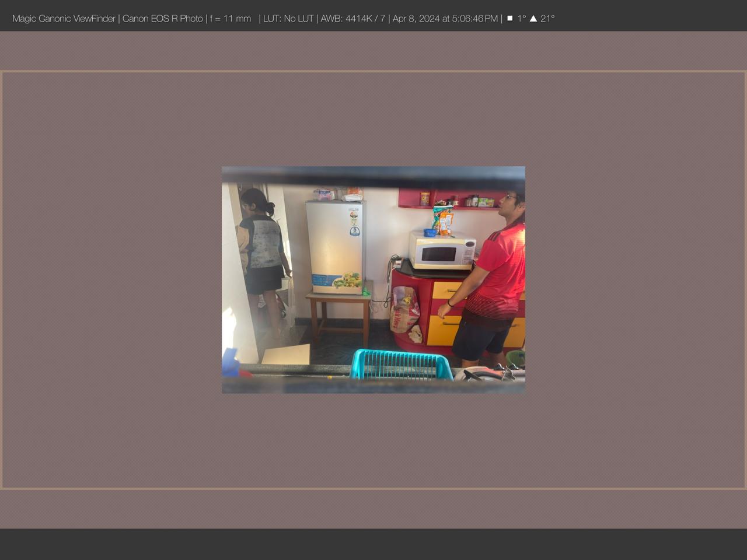
Task: Click the blue dish rack in the preview
Action: pyautogui.click(x=402, y=365)
